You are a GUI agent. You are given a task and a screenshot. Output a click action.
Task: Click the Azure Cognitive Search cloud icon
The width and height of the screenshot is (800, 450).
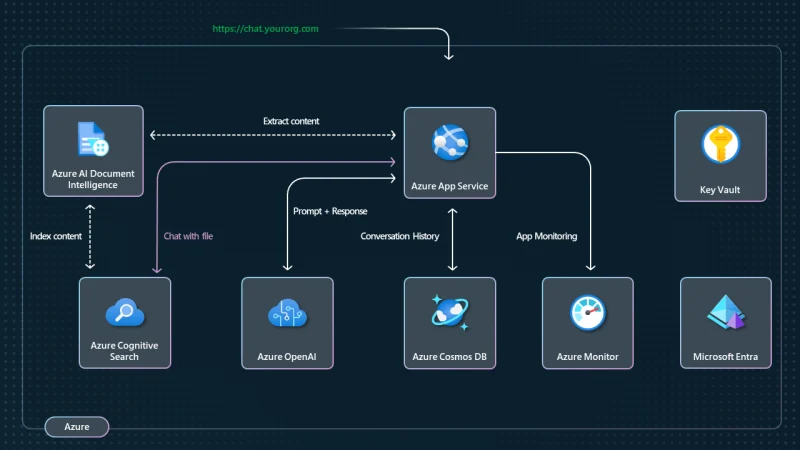125,312
